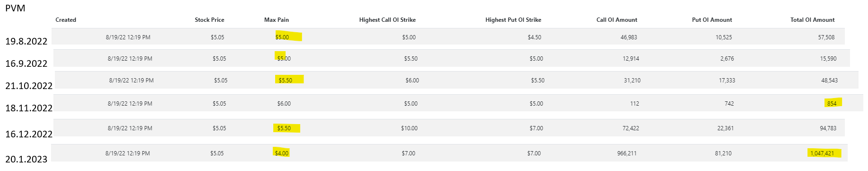This screenshot has height=171, width=868.
Task: Click the 18.11.2022 expiry date label
Action: click(x=29, y=108)
